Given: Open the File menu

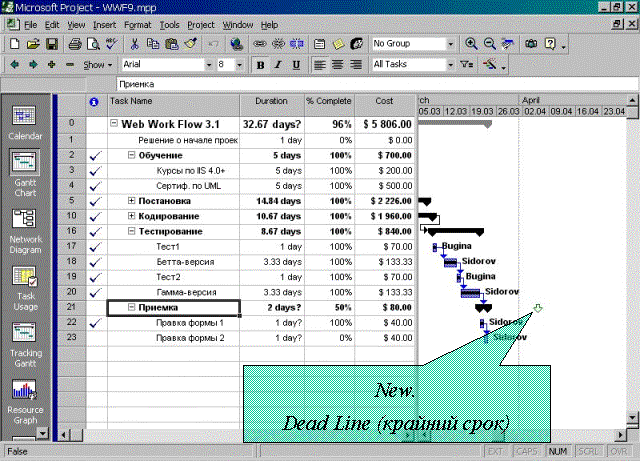Looking at the screenshot, I should point(31,25).
